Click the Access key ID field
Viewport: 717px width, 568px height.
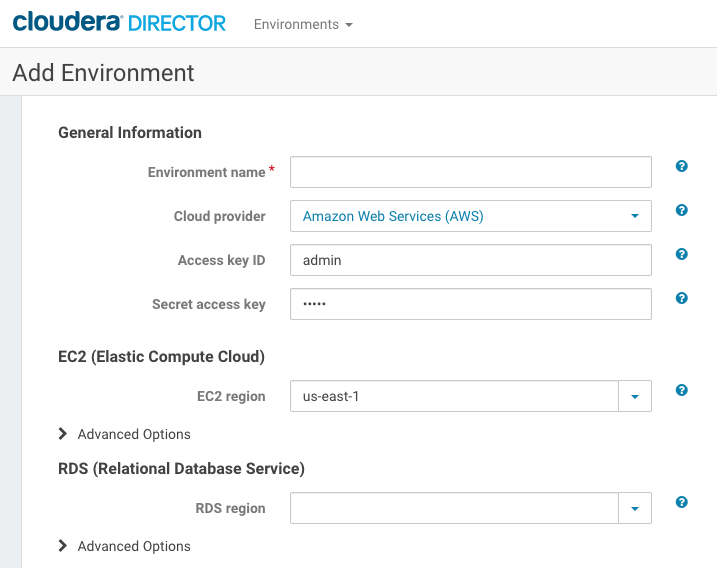coord(471,260)
